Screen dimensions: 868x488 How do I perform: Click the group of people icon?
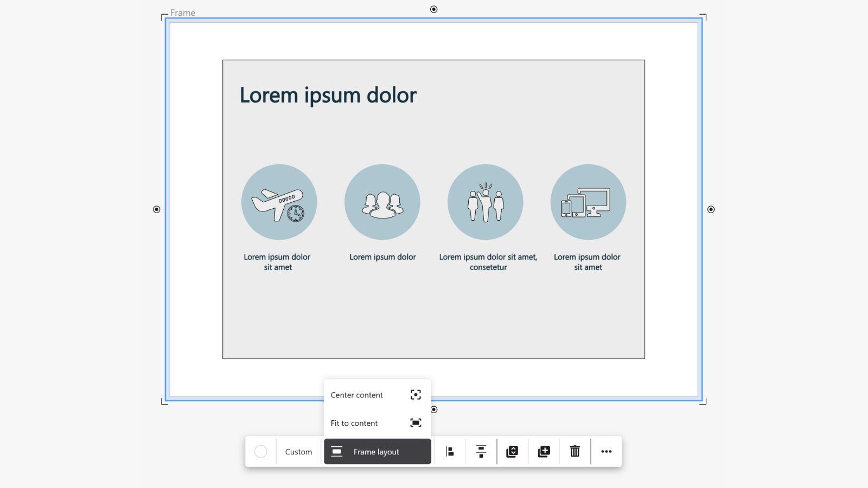[x=382, y=203]
